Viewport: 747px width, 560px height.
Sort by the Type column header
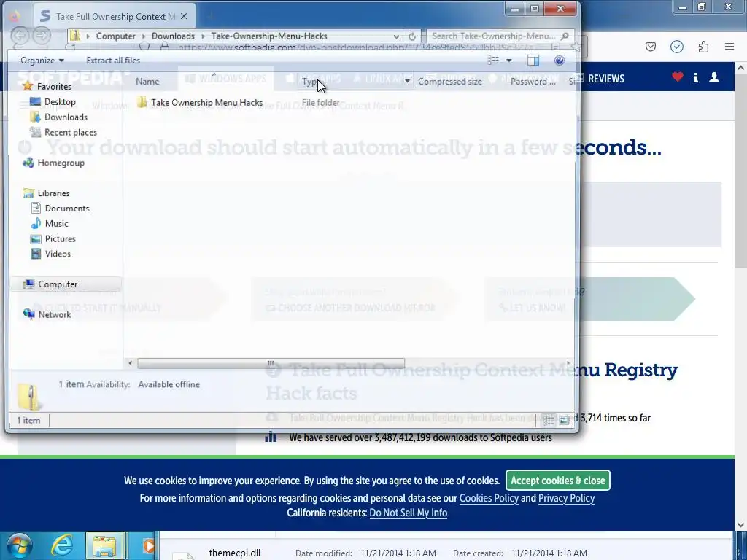(309, 82)
